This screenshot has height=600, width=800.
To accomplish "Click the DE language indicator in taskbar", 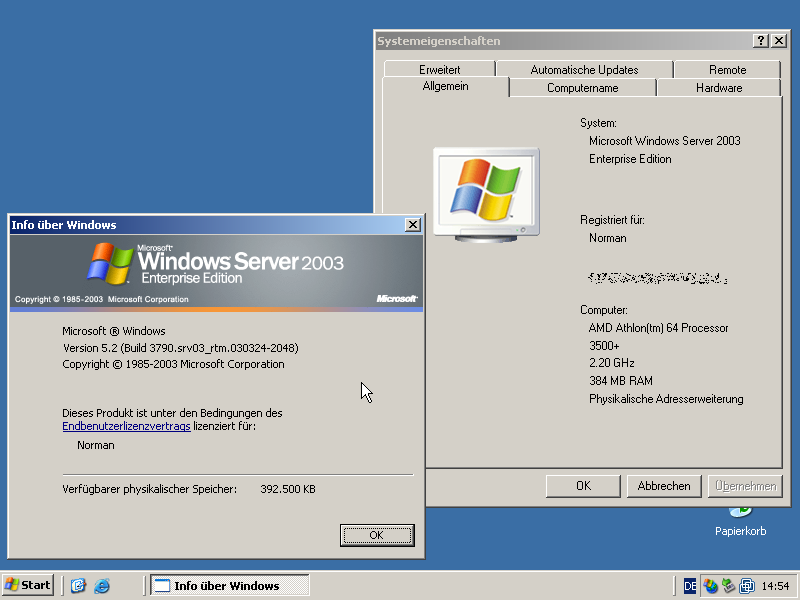I will [x=690, y=586].
